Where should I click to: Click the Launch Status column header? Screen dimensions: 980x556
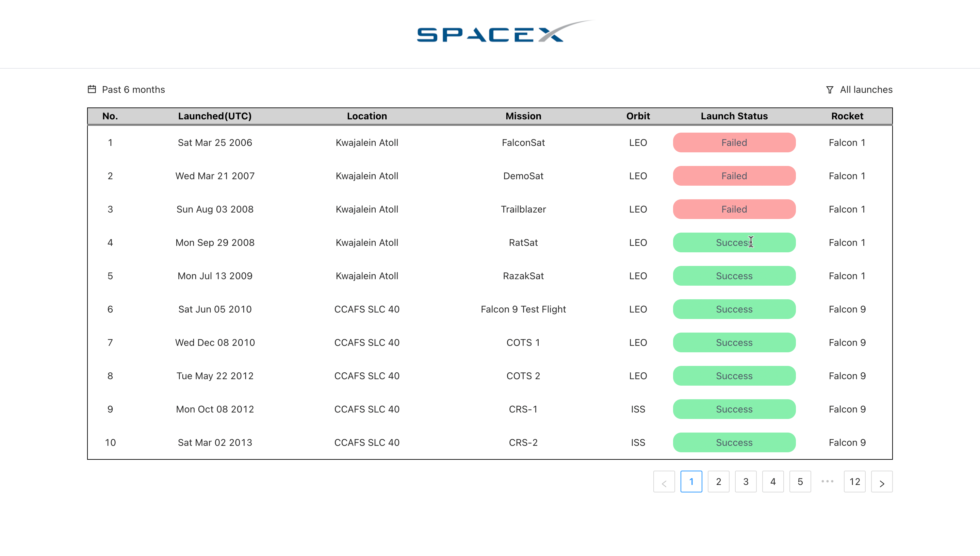click(734, 116)
